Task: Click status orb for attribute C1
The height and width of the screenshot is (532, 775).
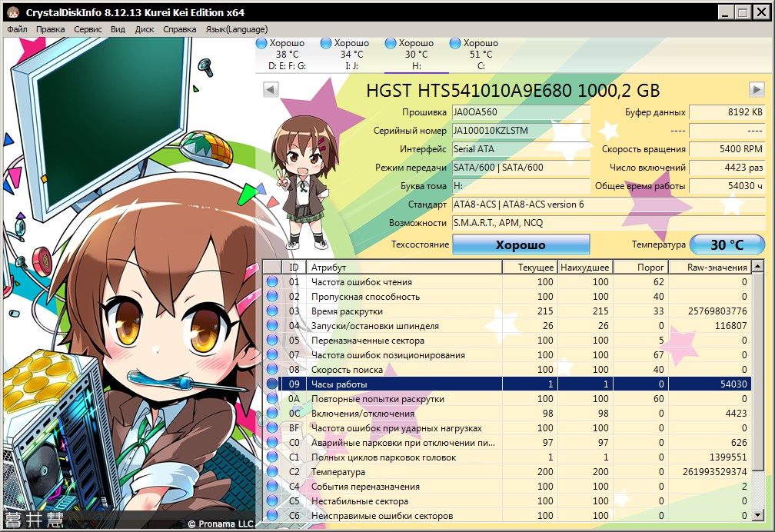Action: click(272, 457)
